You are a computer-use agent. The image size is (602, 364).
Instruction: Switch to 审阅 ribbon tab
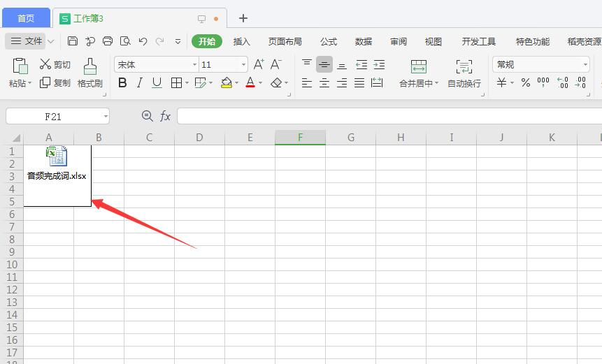click(398, 41)
